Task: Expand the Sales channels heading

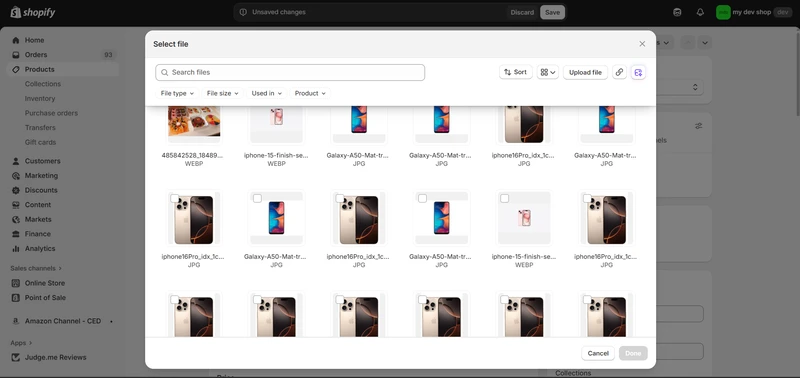Action: click(36, 268)
